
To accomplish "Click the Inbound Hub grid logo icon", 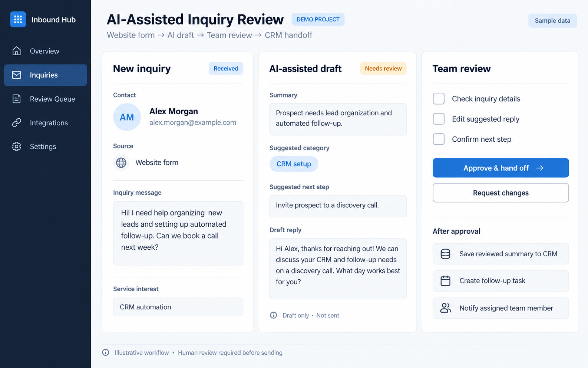I will pos(18,19).
